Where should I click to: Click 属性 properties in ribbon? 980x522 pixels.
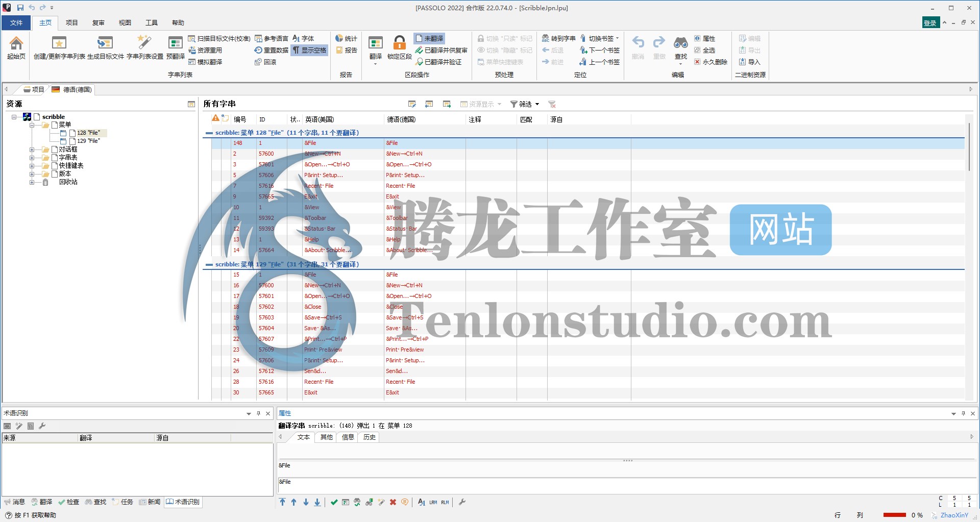[x=704, y=38]
